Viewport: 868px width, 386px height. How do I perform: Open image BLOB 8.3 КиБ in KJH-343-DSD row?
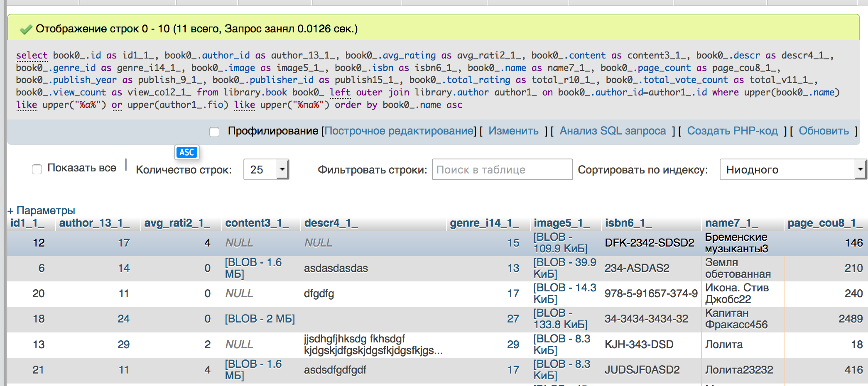click(x=562, y=344)
